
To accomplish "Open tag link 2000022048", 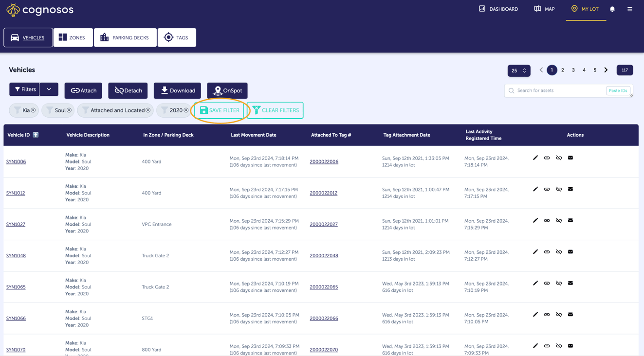I will (324, 256).
